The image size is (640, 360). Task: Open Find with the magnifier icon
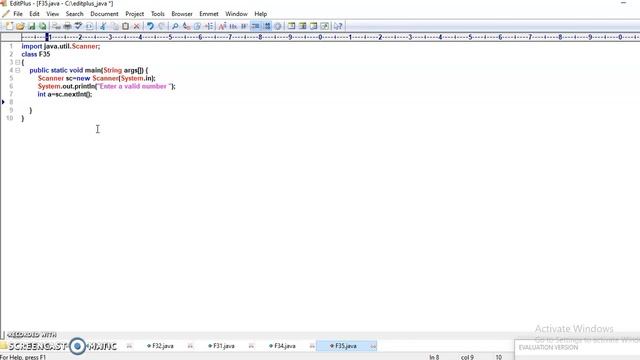(x=175, y=26)
